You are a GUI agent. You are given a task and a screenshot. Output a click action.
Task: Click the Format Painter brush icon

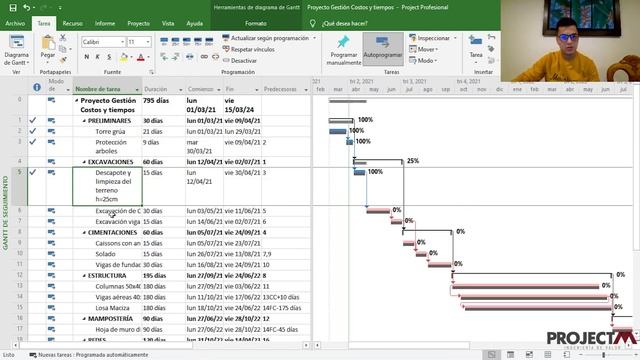(62, 60)
